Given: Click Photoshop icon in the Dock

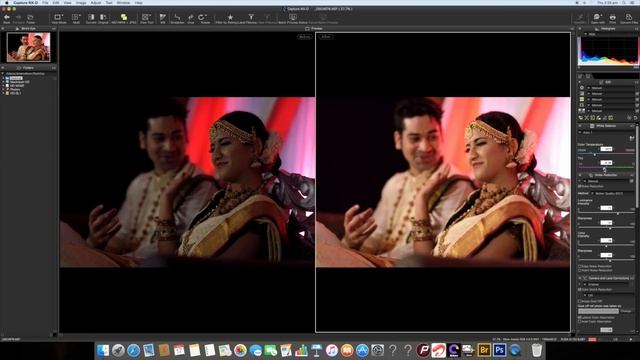Looking at the screenshot, I should (x=499, y=350).
